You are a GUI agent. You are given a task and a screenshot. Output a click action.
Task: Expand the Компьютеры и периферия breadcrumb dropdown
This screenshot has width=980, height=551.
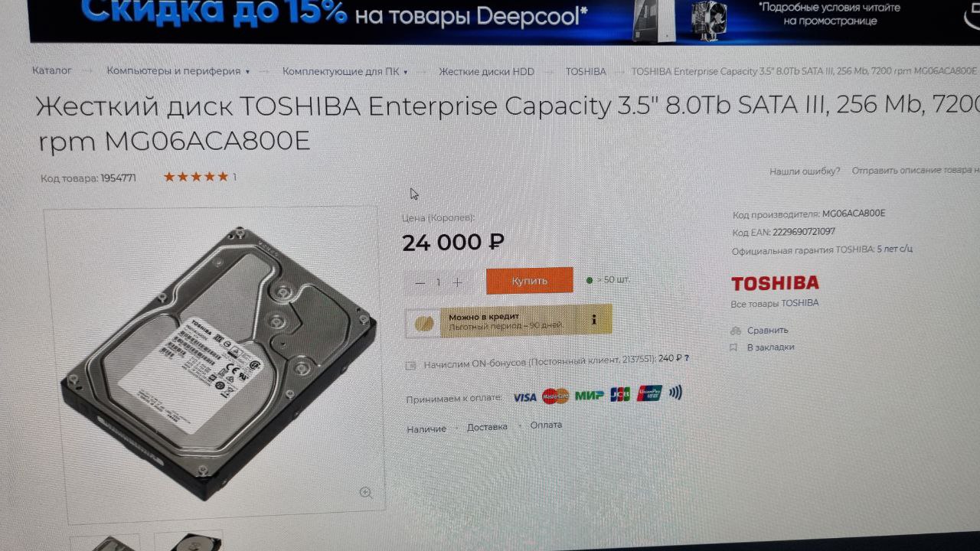coord(247,72)
